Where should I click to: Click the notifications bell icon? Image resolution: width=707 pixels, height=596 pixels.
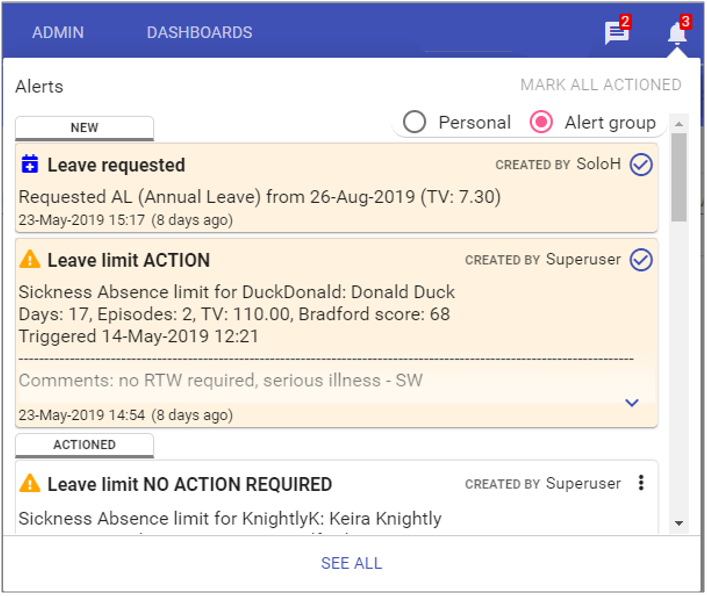[677, 34]
